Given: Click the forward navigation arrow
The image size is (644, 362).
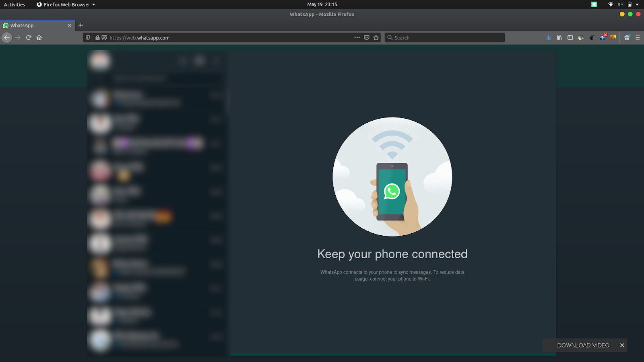Looking at the screenshot, I should tap(18, 37).
